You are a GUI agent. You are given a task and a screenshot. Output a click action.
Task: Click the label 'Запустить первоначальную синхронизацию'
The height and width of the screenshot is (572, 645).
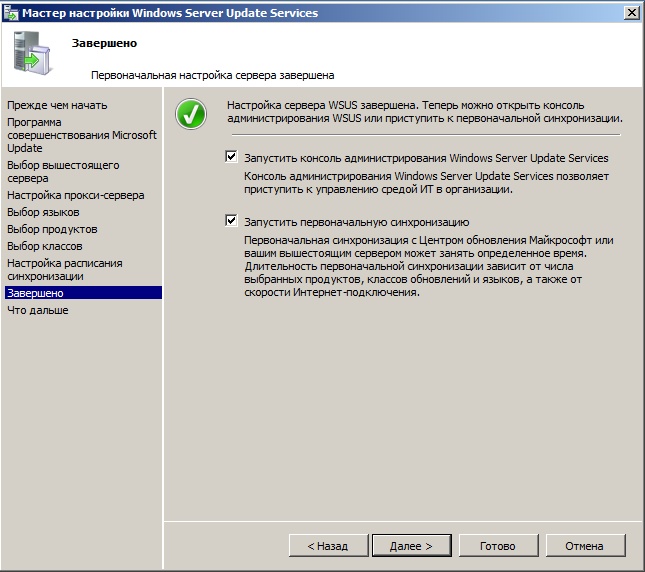tap(357, 222)
